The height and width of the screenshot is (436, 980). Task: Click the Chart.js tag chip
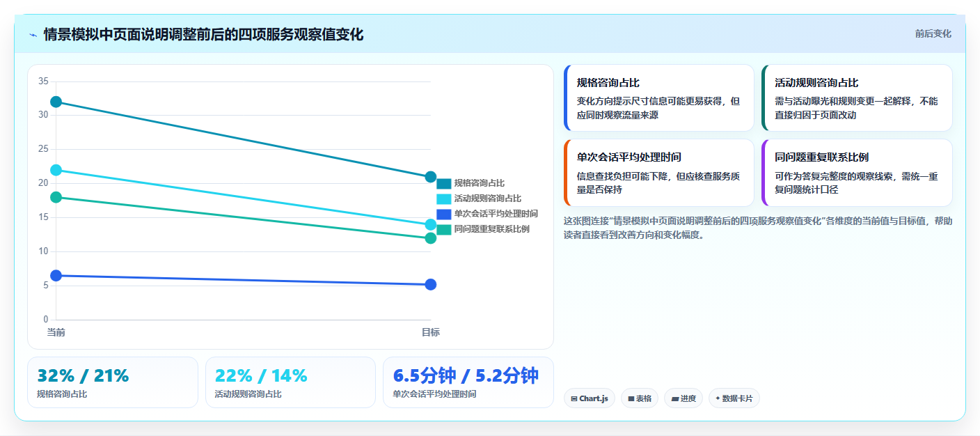coord(590,398)
